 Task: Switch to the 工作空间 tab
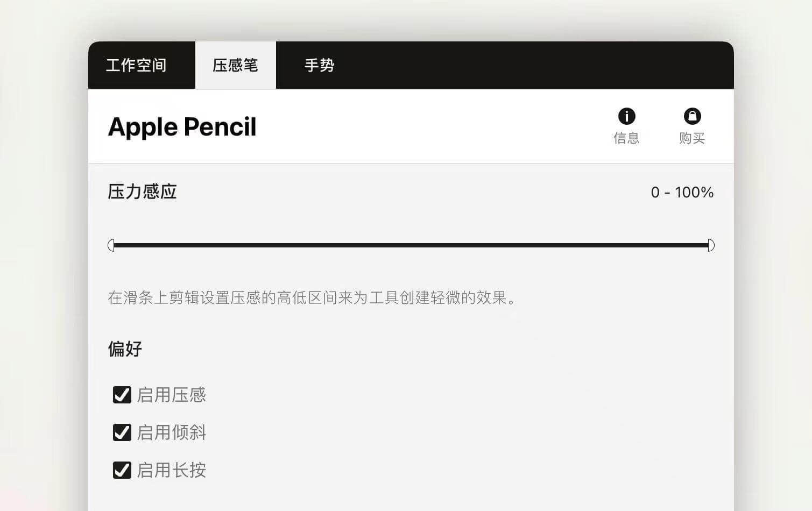[136, 65]
